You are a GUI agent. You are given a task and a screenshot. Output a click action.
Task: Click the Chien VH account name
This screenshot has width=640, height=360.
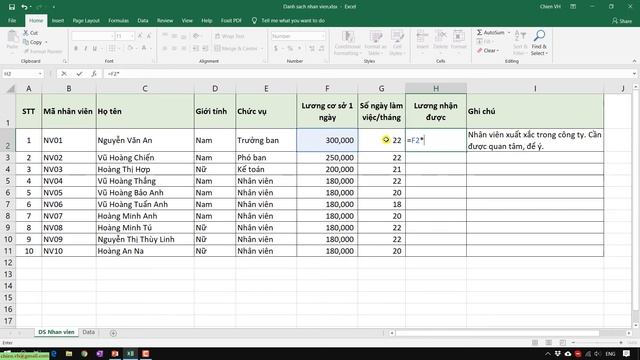[x=550, y=7]
